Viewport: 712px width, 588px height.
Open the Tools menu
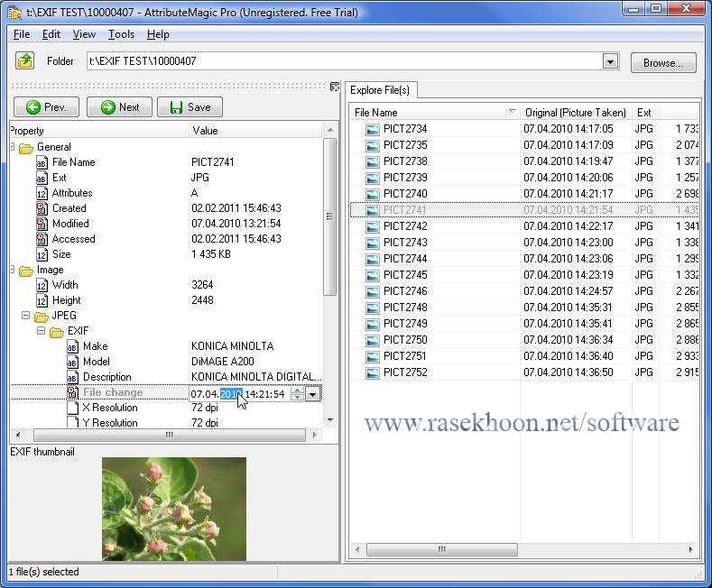pos(121,34)
